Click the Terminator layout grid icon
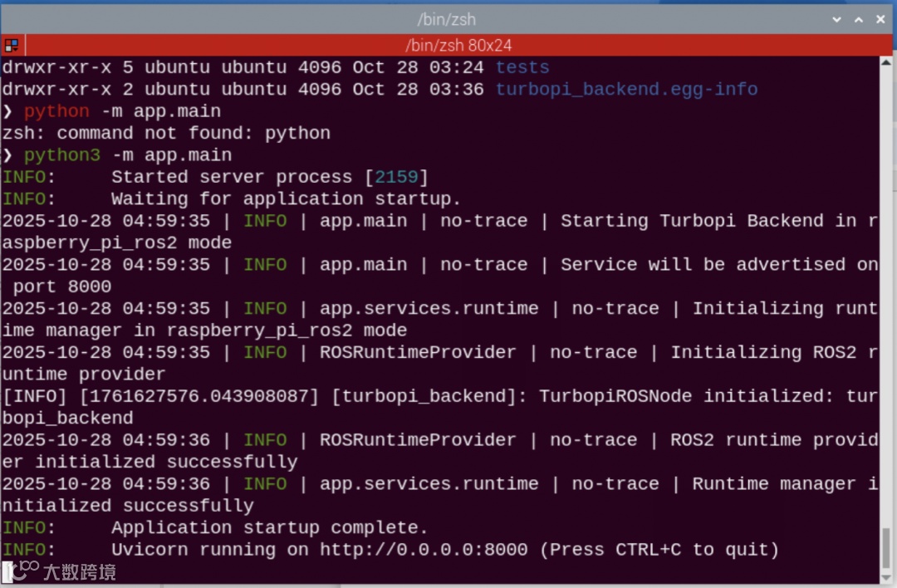This screenshot has height=588, width=897. click(x=12, y=45)
